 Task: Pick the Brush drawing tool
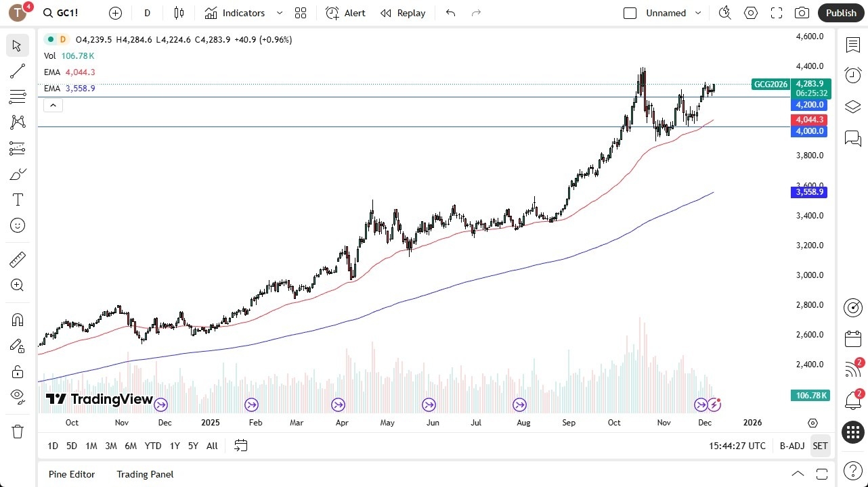tap(18, 174)
